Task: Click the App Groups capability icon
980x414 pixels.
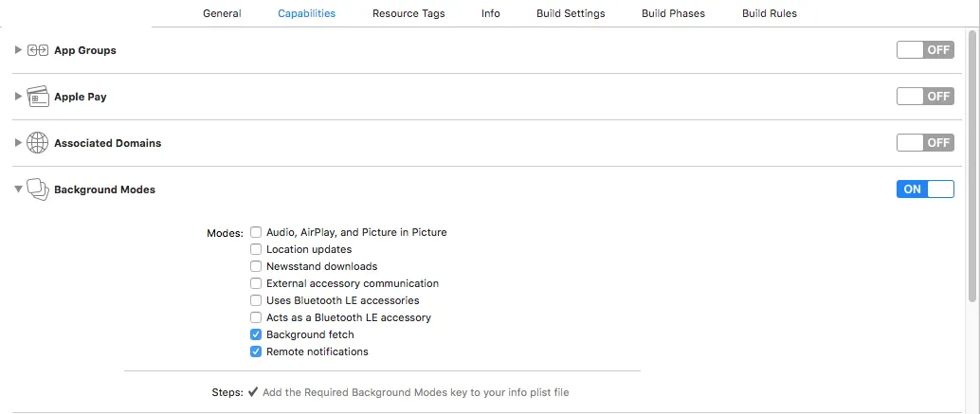Action: [x=38, y=50]
